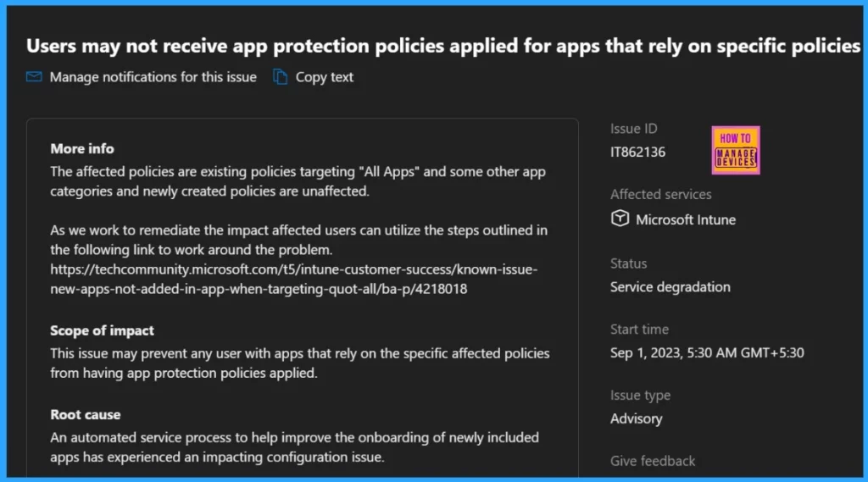Image resolution: width=868 pixels, height=482 pixels.
Task: Select the Service degradation status text
Action: (670, 287)
